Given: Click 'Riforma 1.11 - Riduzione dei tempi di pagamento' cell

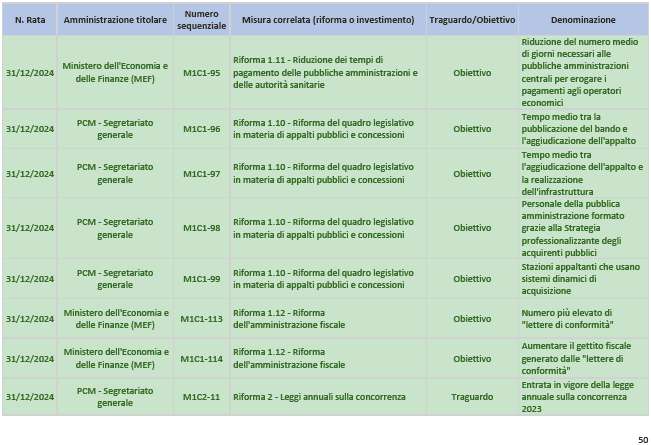Looking at the screenshot, I should point(328,73).
